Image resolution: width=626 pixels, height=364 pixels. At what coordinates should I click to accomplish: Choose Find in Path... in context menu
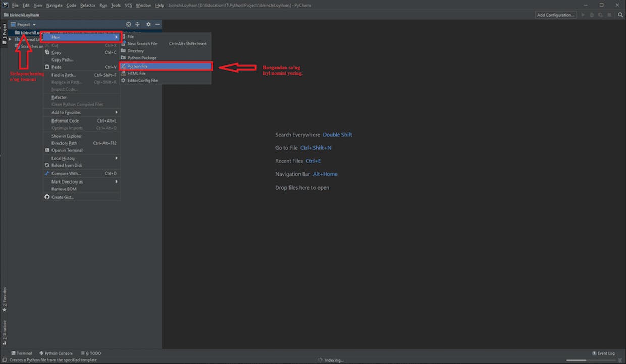pos(81,75)
